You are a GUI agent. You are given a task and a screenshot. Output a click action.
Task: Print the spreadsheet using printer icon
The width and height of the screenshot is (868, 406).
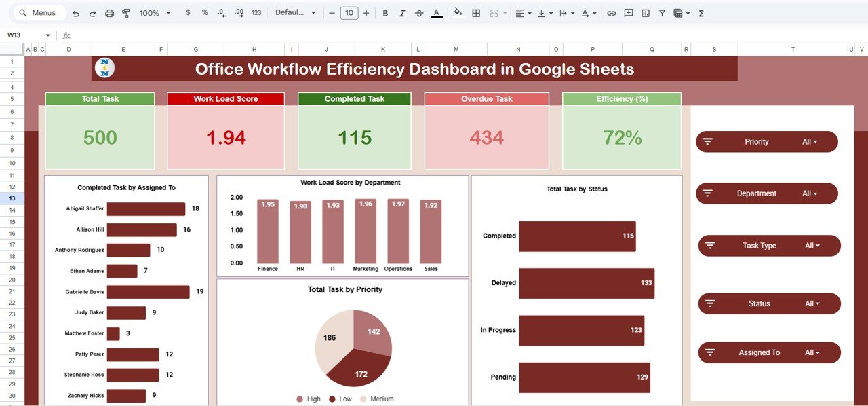click(109, 13)
